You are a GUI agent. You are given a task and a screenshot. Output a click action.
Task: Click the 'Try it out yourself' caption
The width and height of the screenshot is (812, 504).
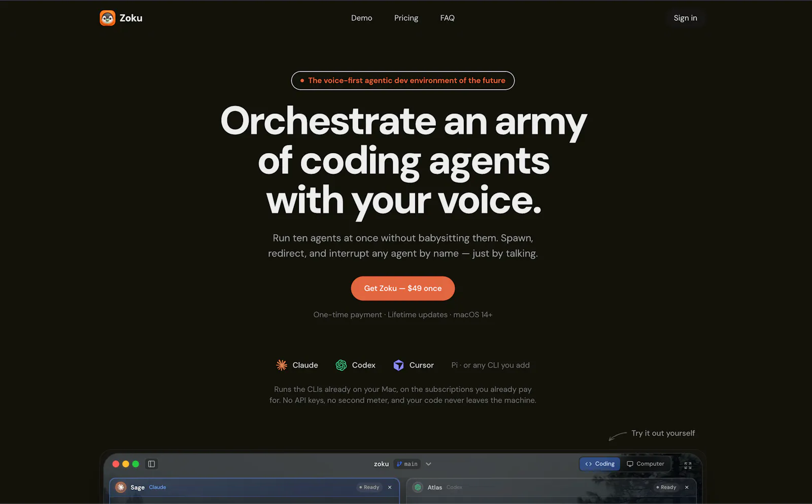[663, 433]
